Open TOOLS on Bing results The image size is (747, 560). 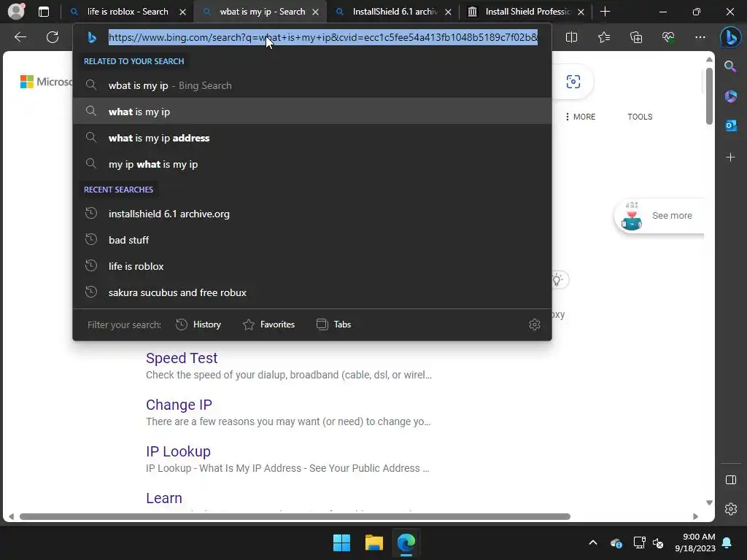(640, 117)
